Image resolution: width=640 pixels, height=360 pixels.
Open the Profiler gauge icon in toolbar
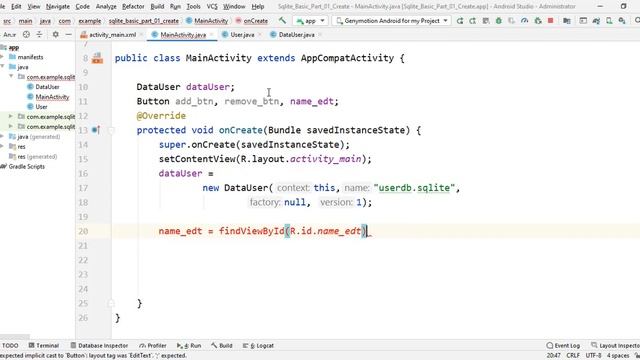[524, 20]
